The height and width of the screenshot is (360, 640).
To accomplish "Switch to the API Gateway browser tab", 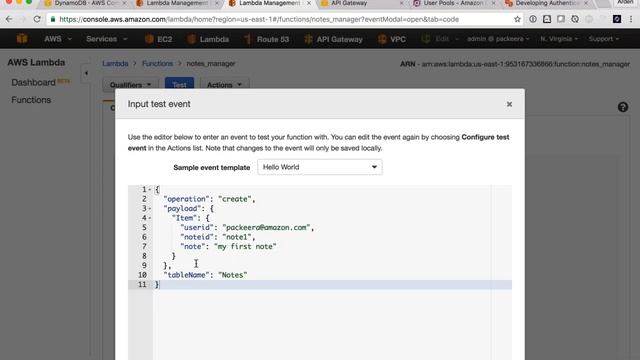I will tap(360, 4).
